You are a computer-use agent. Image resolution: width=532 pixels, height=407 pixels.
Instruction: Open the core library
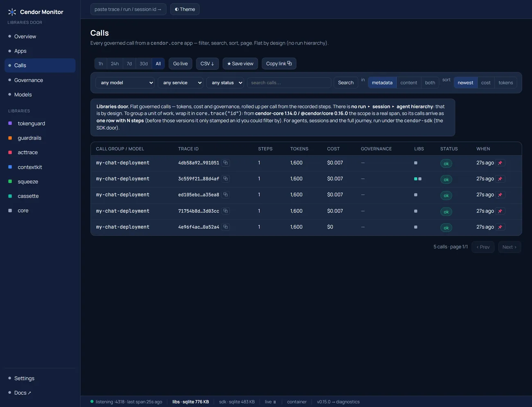pos(40,211)
